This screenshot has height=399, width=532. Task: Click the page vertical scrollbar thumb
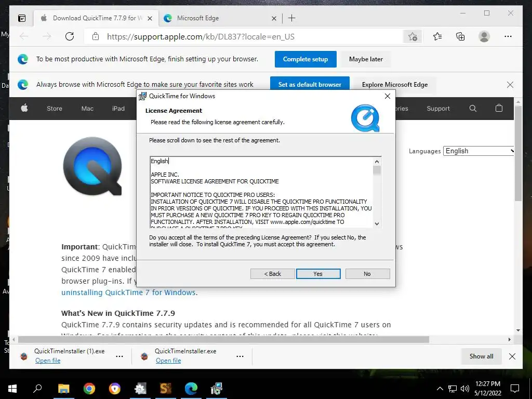(x=518, y=153)
